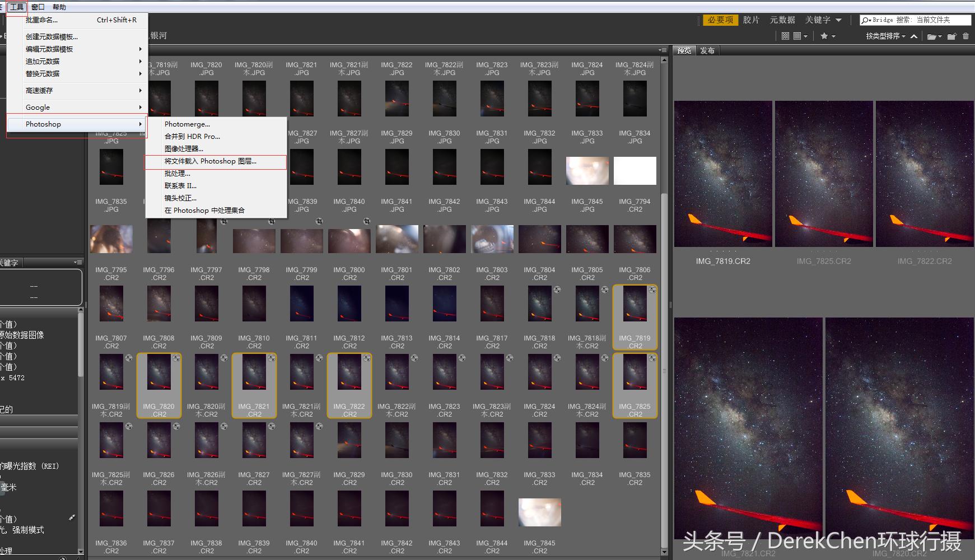975x560 pixels.
Task: Click the trash delete icon
Action: tap(965, 36)
